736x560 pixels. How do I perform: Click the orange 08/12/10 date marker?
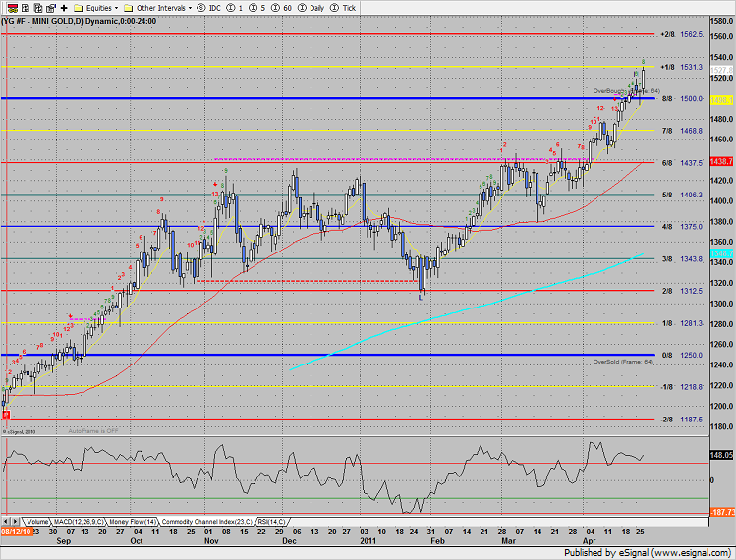(x=17, y=532)
